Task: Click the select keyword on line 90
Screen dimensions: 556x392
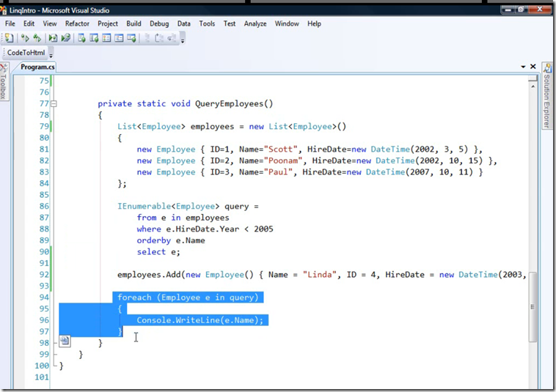Action: pyautogui.click(x=151, y=252)
